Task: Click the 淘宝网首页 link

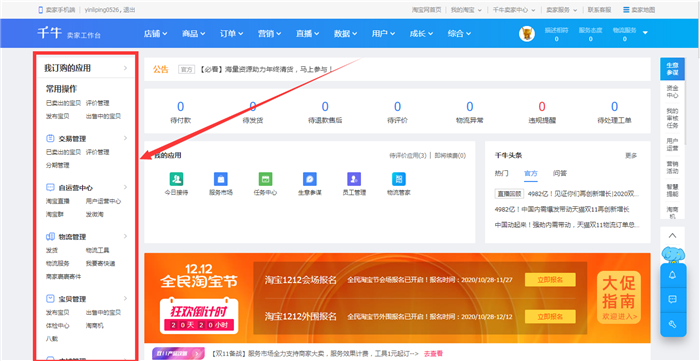Action: tap(426, 9)
